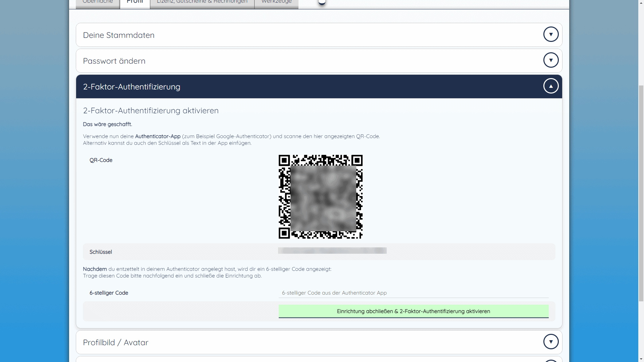
Task: Click the 2FA QR-Code image
Action: pyautogui.click(x=321, y=197)
